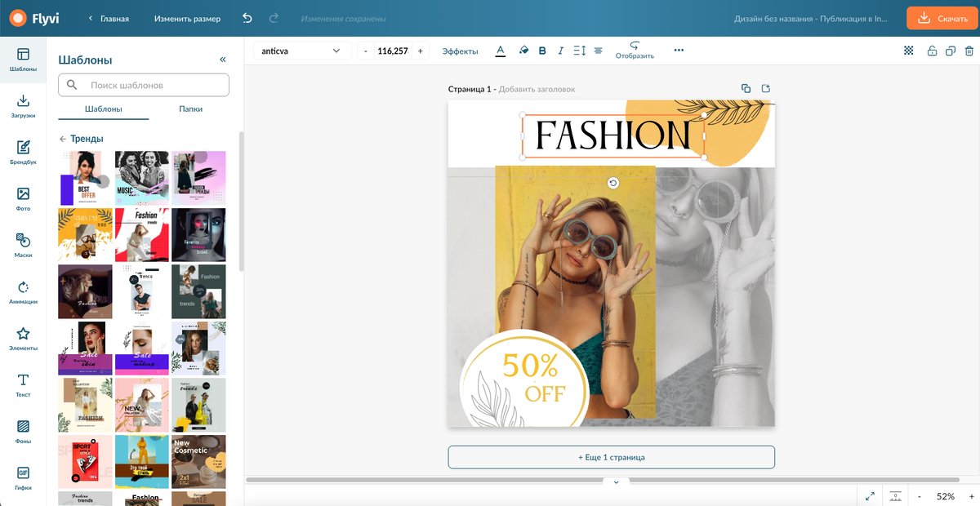
Task: Toggle italic formatting
Action: [x=560, y=51]
